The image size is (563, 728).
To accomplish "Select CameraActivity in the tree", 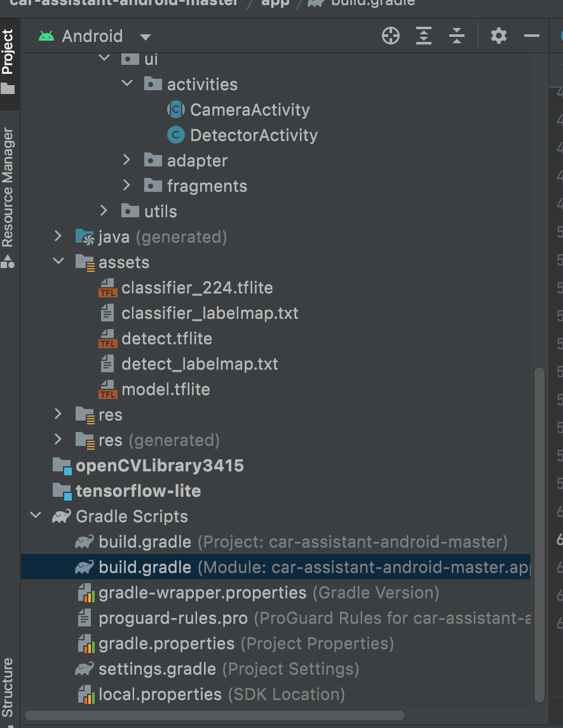I will point(250,110).
